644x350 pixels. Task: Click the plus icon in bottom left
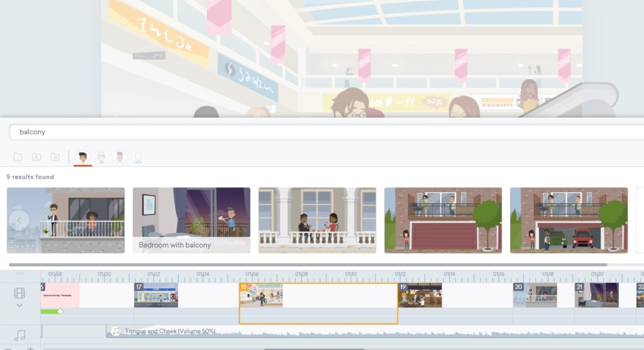(x=30, y=348)
